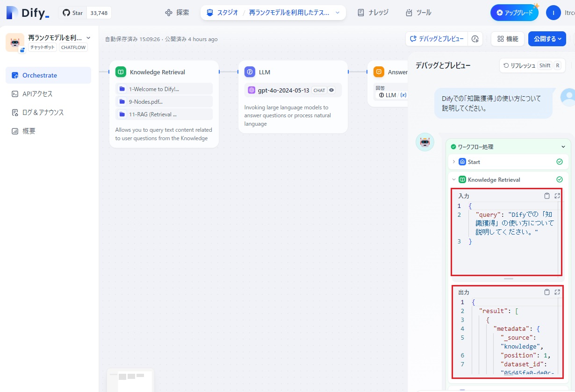
Task: Click the アップグレード upgrade button
Action: point(514,13)
